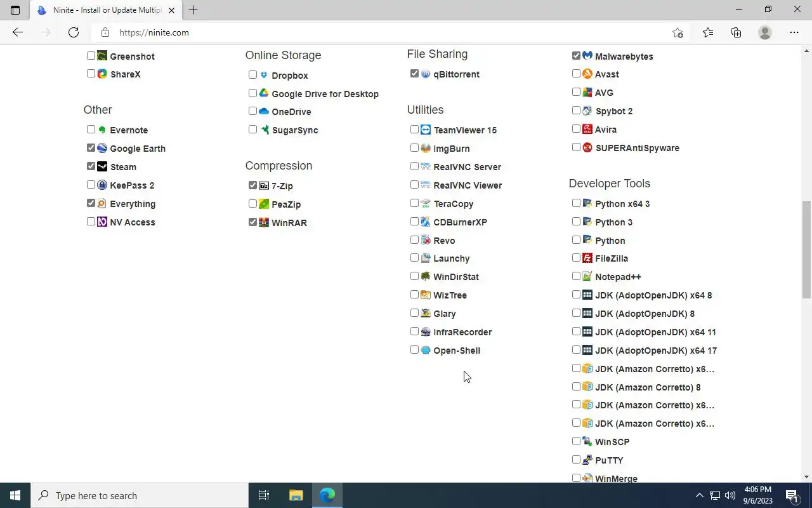Screen dimensions: 812x508
Task: Add this page to favorites
Action: [x=678, y=32]
